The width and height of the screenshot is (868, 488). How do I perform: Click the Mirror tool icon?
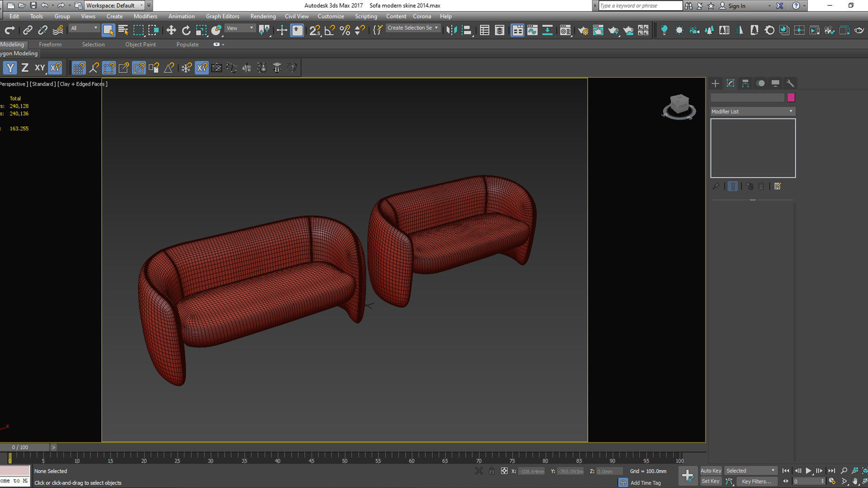(x=451, y=30)
